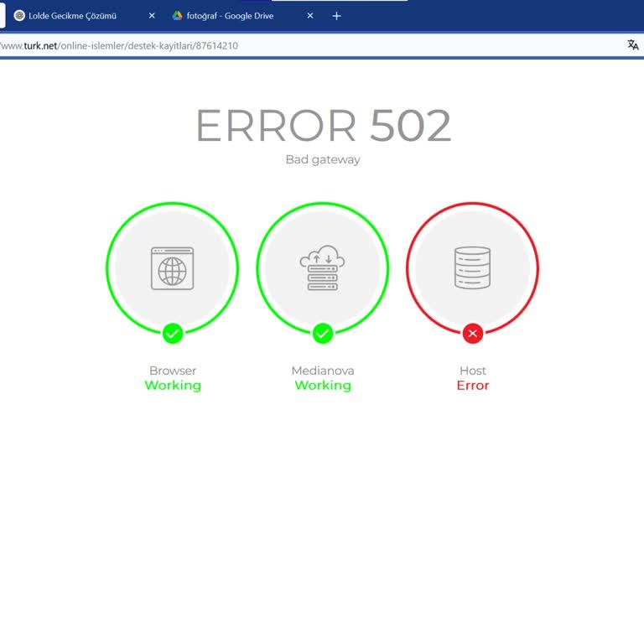Click the Medianova label text
The width and height of the screenshot is (644, 644).
coord(323,371)
